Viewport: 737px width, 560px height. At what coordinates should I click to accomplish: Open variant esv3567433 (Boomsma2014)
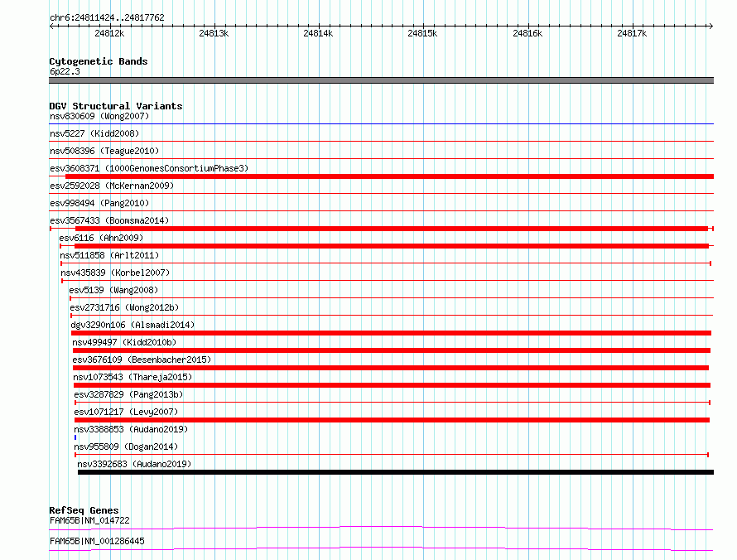click(109, 220)
